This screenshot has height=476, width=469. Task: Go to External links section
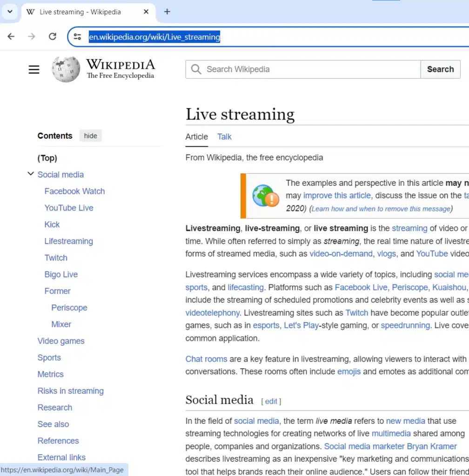pos(61,457)
